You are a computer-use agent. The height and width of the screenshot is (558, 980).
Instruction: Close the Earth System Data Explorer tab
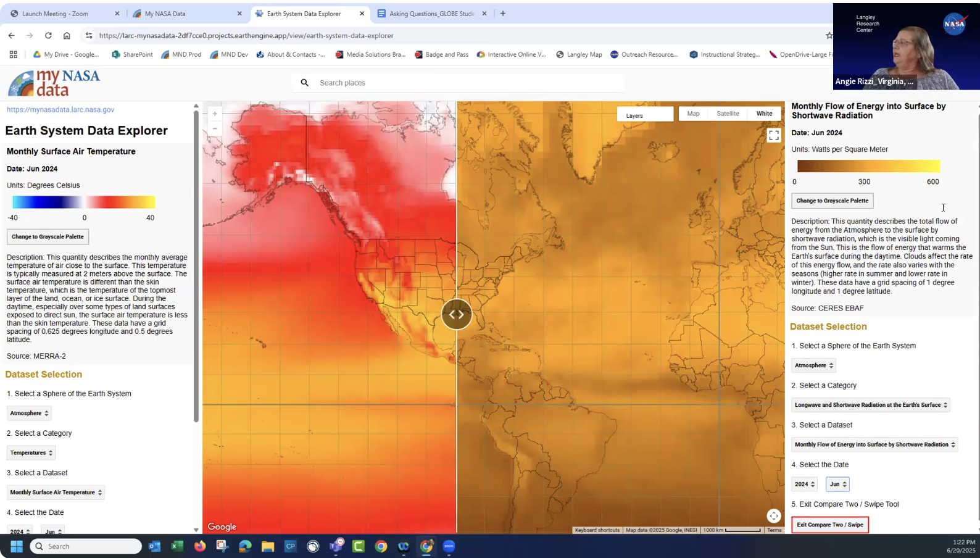click(362, 14)
